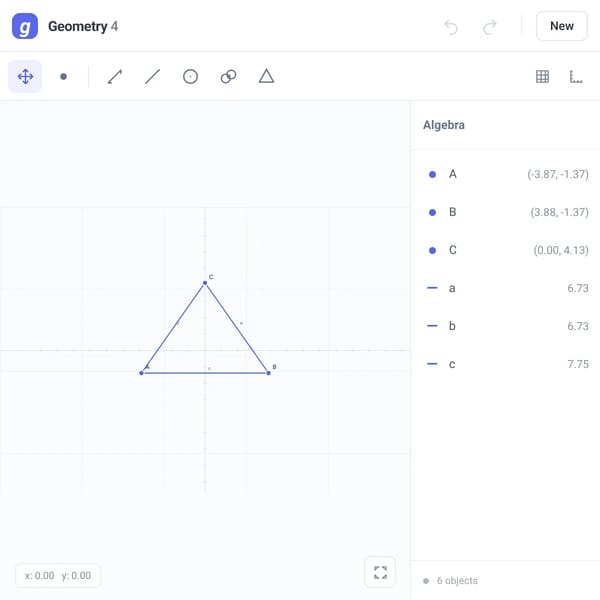The image size is (600, 600).
Task: Select segment c label in Algebra
Action: click(x=452, y=364)
